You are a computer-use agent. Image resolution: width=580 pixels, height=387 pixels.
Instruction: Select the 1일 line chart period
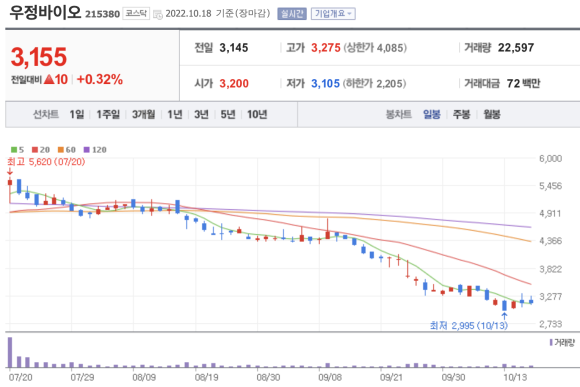[77, 114]
